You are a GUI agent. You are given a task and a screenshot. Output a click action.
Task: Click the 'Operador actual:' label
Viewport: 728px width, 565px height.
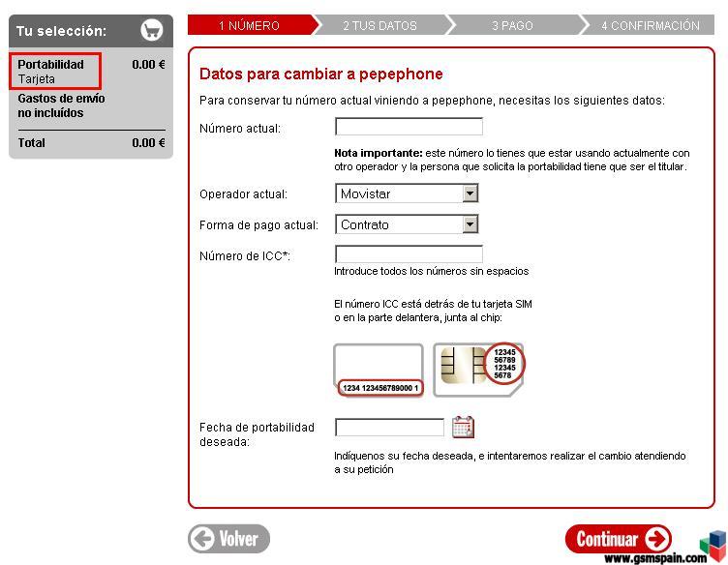pos(243,194)
